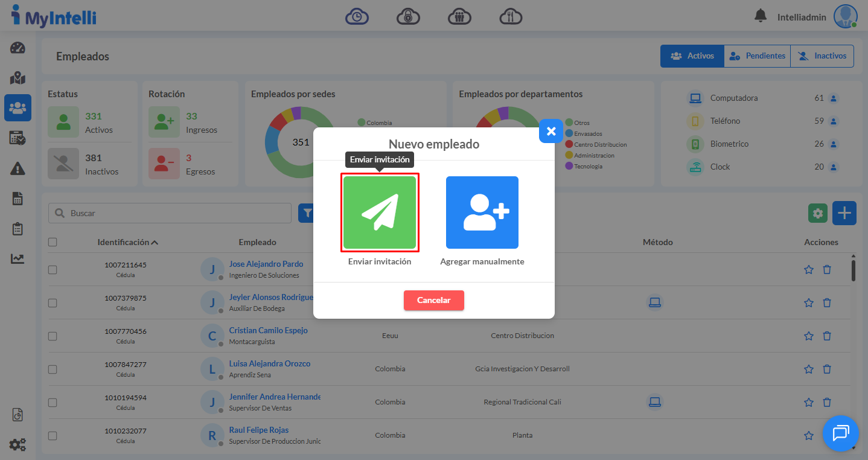The width and height of the screenshot is (868, 460).
Task: Switch to the Inactivos tab
Action: tap(822, 56)
